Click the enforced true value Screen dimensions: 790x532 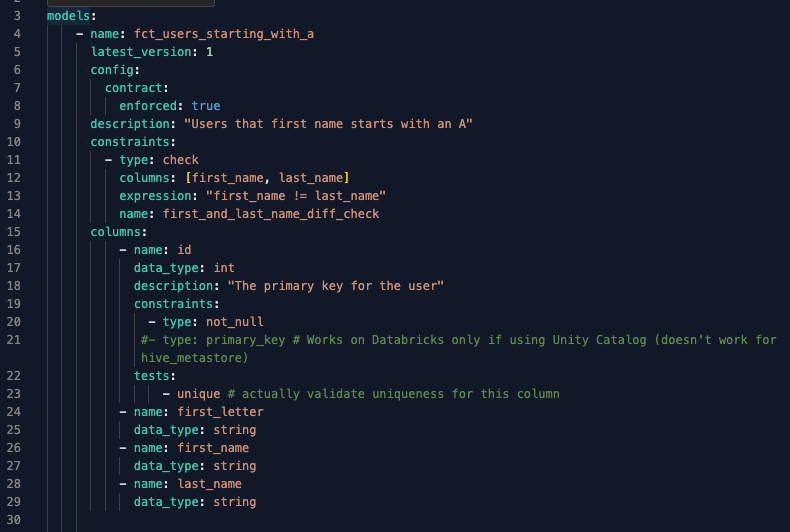[206, 106]
